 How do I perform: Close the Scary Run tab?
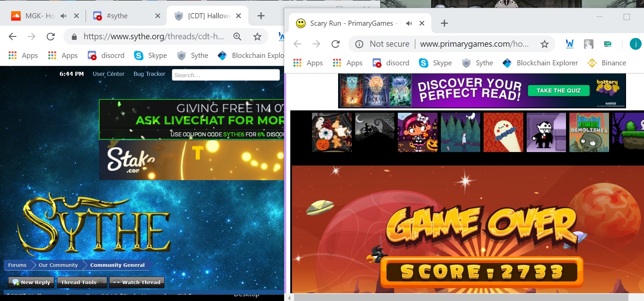click(422, 23)
